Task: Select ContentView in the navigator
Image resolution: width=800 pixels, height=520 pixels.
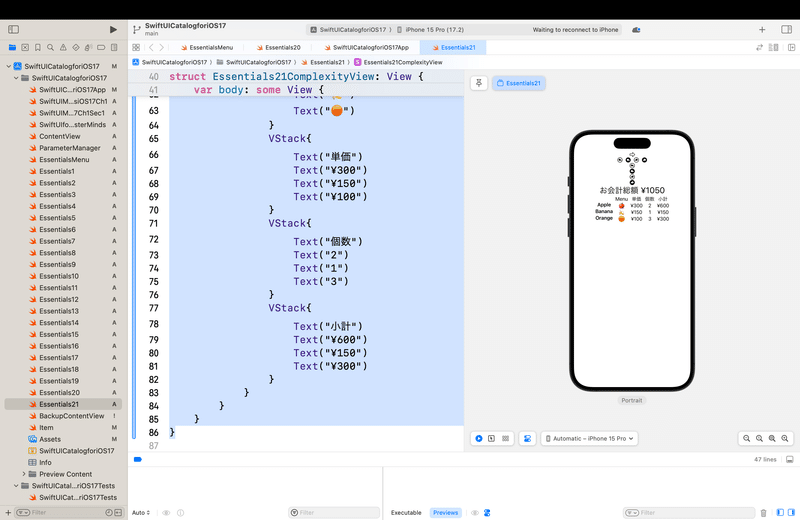Action: tap(60, 136)
